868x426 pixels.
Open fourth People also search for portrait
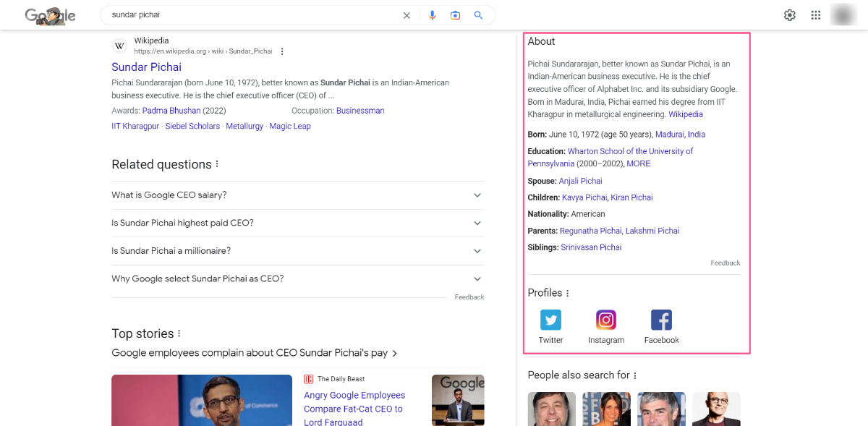tap(716, 409)
